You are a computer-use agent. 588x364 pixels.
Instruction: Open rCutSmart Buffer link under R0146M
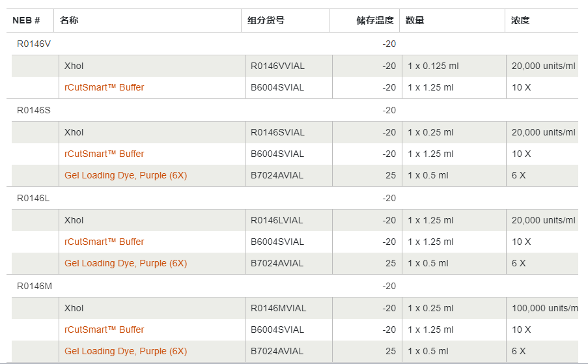(104, 329)
